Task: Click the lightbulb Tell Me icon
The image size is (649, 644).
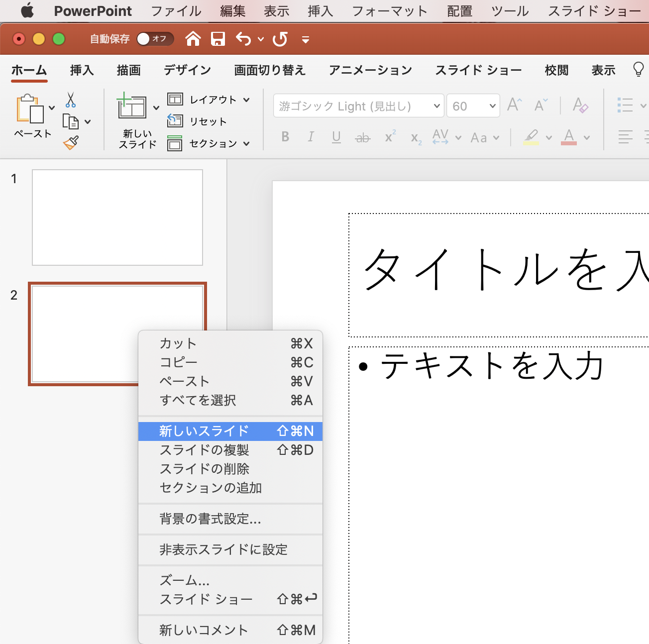Action: point(638,69)
